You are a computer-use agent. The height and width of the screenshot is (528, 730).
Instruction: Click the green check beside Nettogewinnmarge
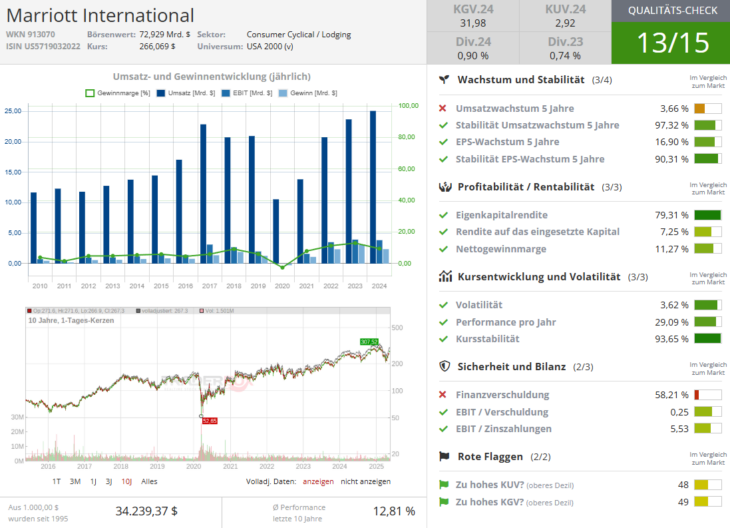coord(443,249)
